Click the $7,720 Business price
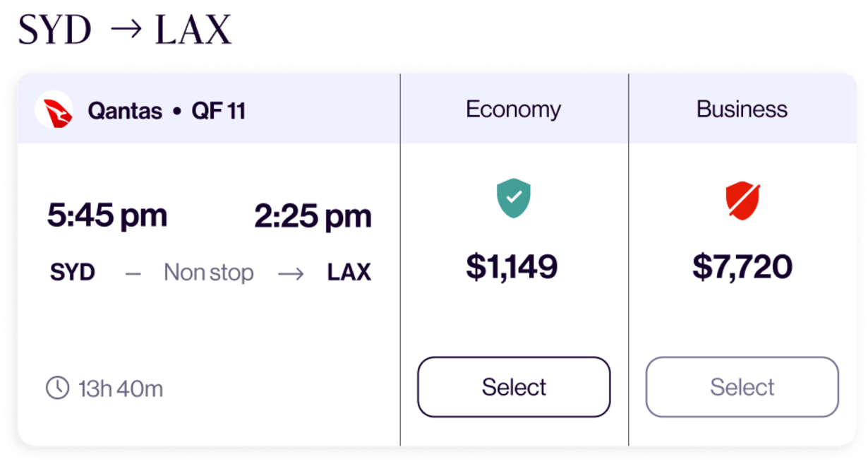 pos(742,266)
